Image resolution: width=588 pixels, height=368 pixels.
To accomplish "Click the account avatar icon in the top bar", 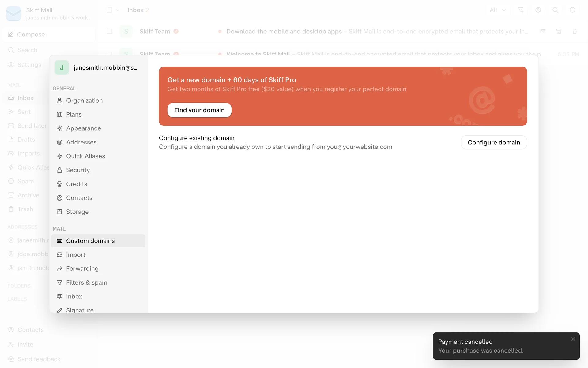I will (x=538, y=10).
